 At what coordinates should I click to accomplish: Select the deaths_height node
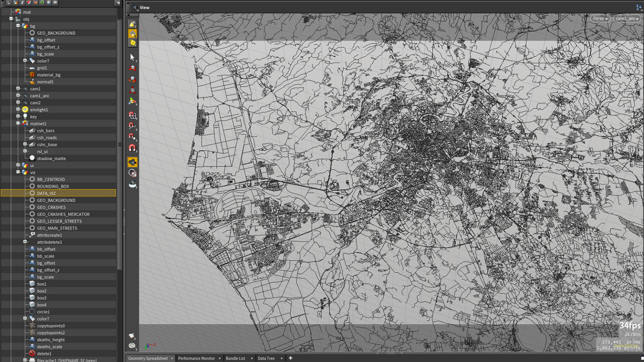coord(51,339)
